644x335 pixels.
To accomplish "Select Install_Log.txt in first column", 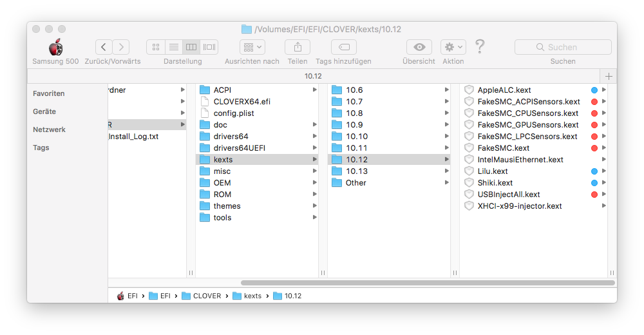I will click(147, 136).
